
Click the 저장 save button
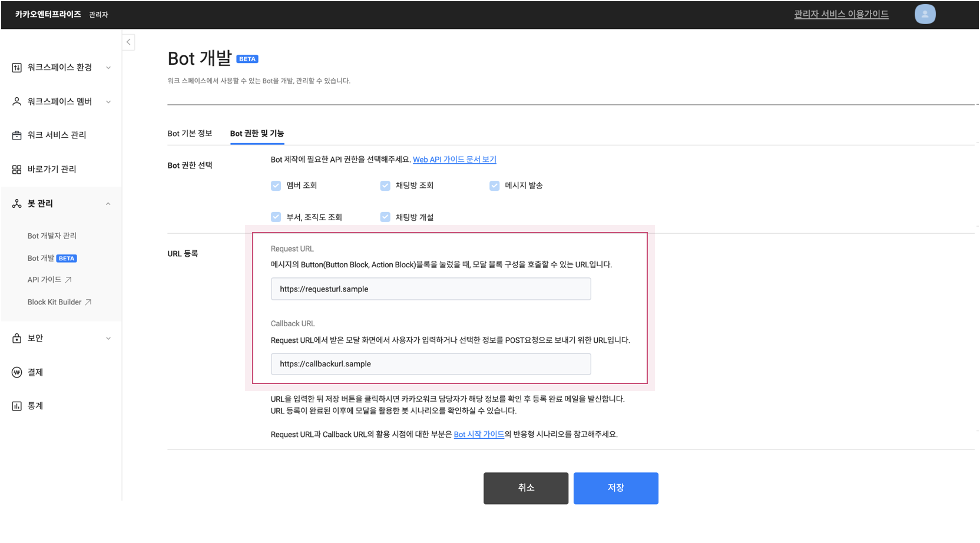[x=615, y=488]
